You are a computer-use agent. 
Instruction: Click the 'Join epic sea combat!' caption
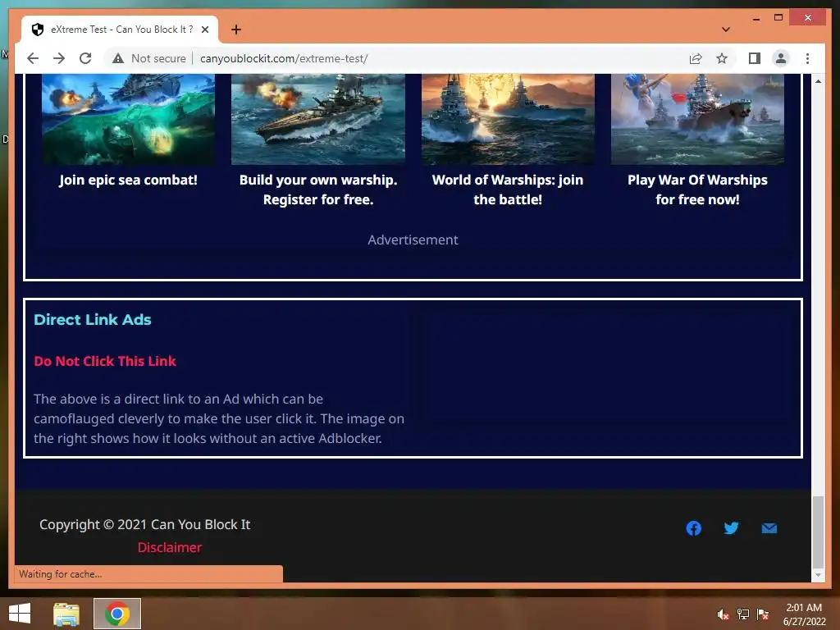pyautogui.click(x=128, y=180)
